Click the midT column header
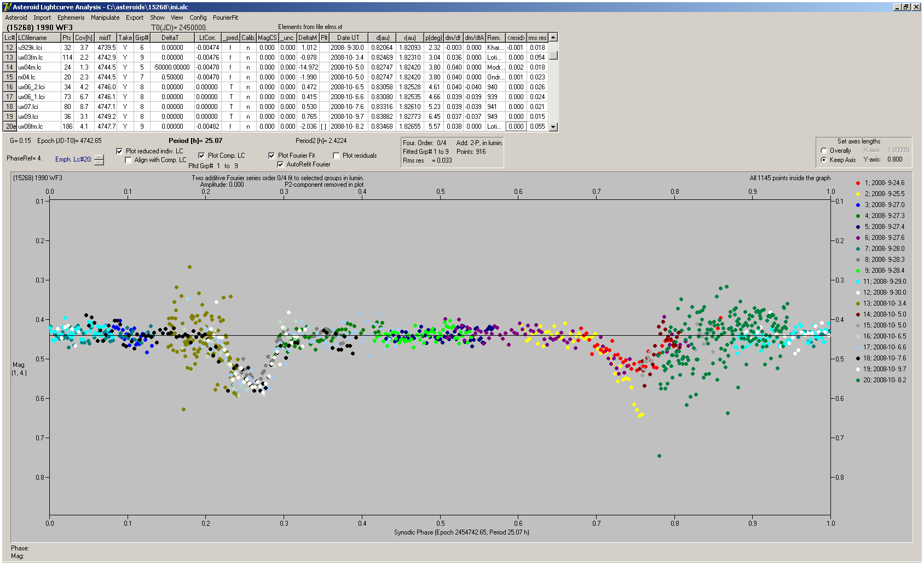The width and height of the screenshot is (924, 563). (x=106, y=38)
